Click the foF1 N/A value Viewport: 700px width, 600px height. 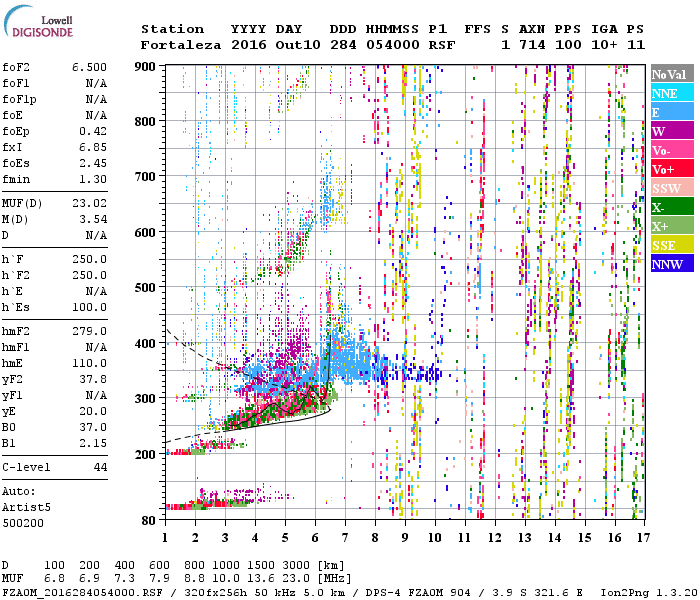tap(96, 83)
